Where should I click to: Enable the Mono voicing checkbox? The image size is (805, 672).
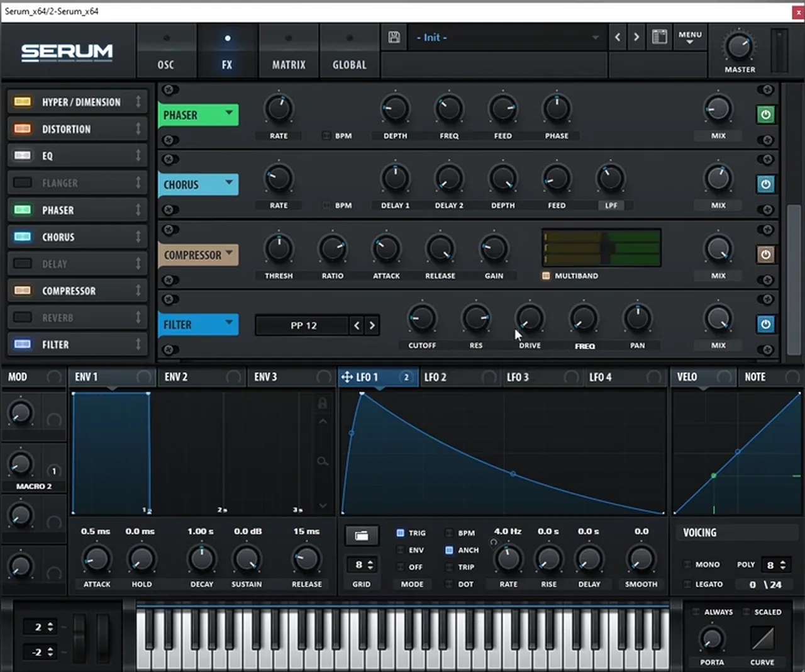[687, 564]
